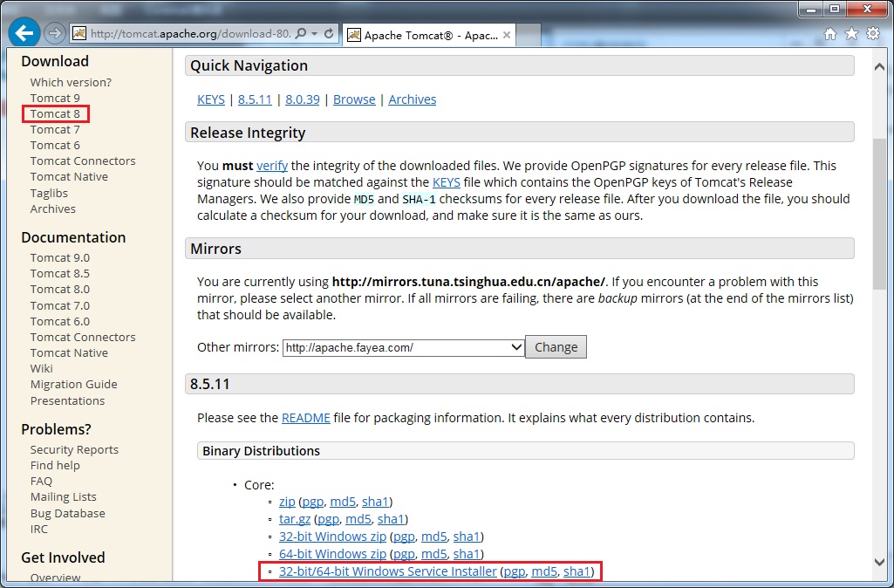The width and height of the screenshot is (894, 588).
Task: Click the verify link in Release Integrity
Action: pos(272,166)
